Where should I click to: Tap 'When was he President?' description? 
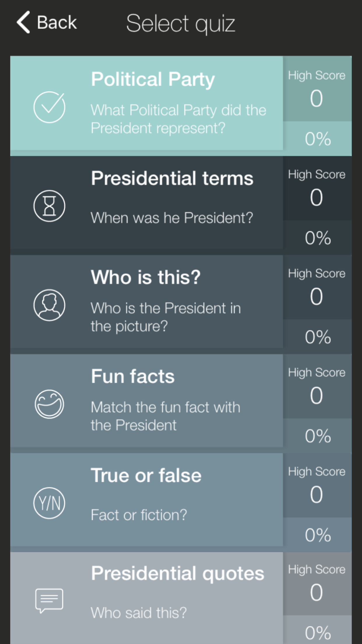click(172, 218)
